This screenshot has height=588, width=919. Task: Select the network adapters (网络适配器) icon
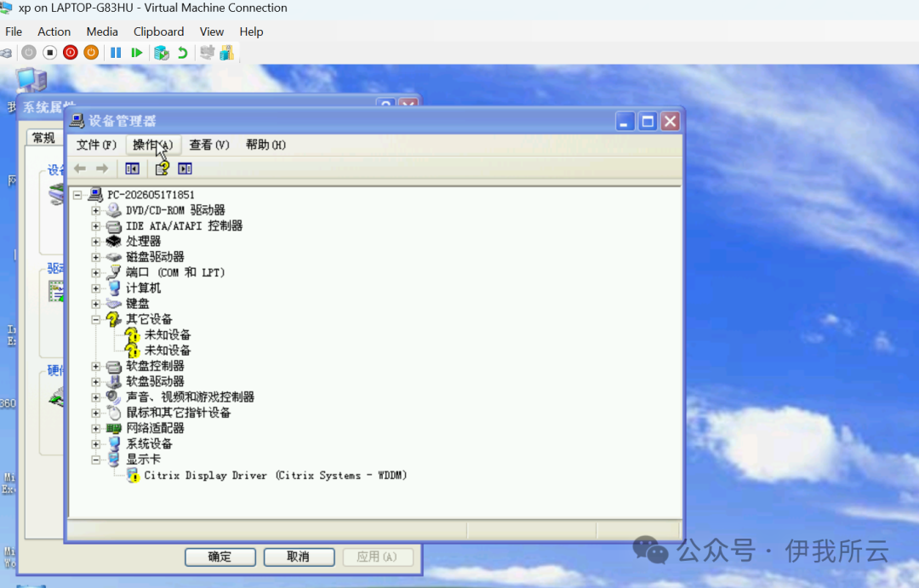(x=114, y=429)
